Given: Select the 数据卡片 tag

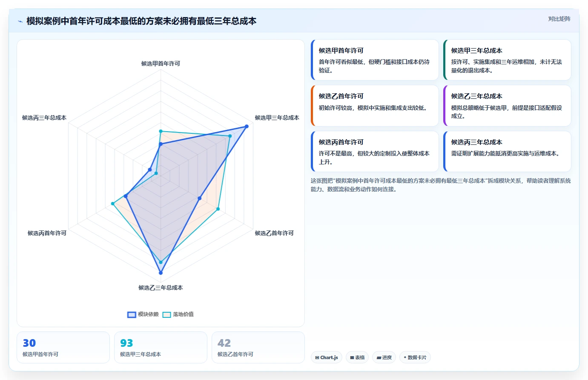Looking at the screenshot, I should pyautogui.click(x=415, y=357).
